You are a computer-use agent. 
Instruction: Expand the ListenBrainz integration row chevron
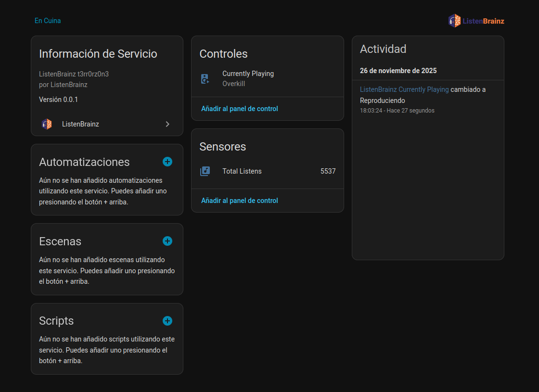tap(167, 124)
